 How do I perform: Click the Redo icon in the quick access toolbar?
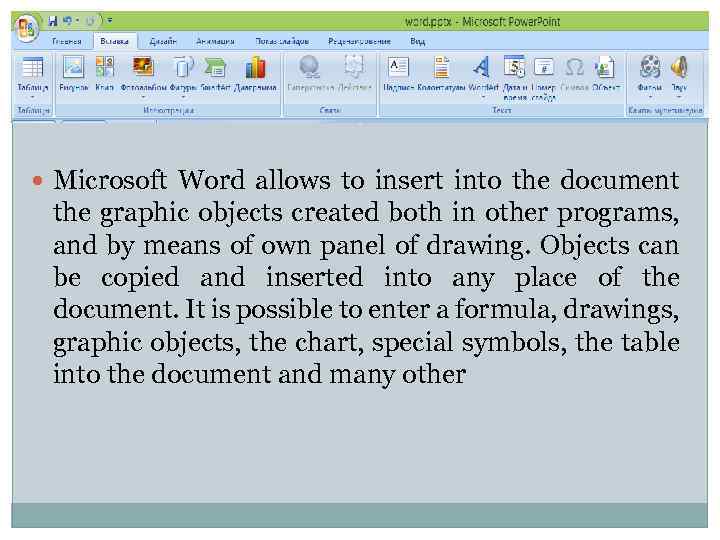click(90, 21)
